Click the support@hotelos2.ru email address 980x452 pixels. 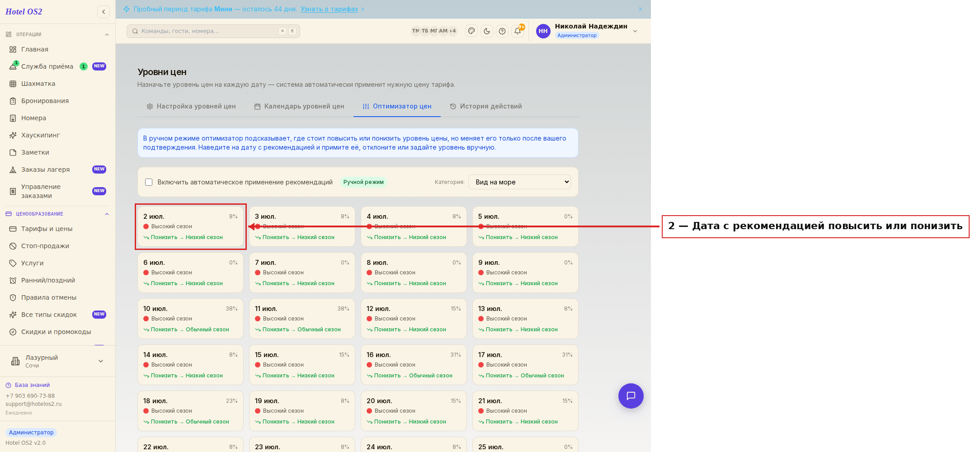pyautogui.click(x=33, y=404)
